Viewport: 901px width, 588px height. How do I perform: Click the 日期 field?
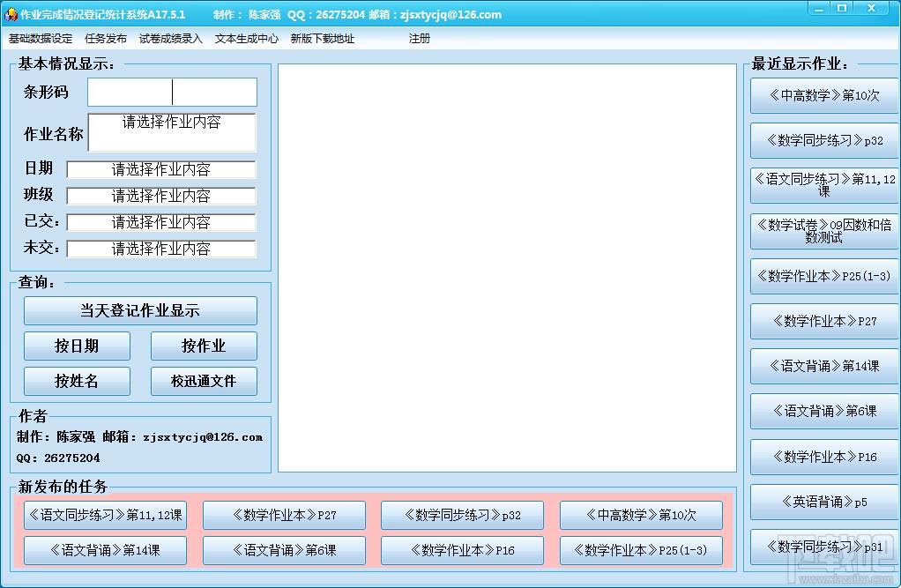click(x=160, y=169)
